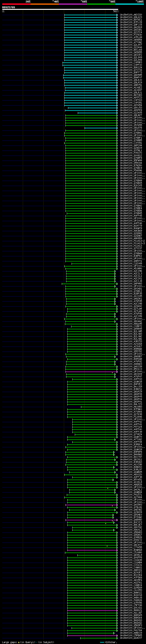Click UniRef100_C0PSM1 label
Screen dimensions: 146x644
[131, 103]
